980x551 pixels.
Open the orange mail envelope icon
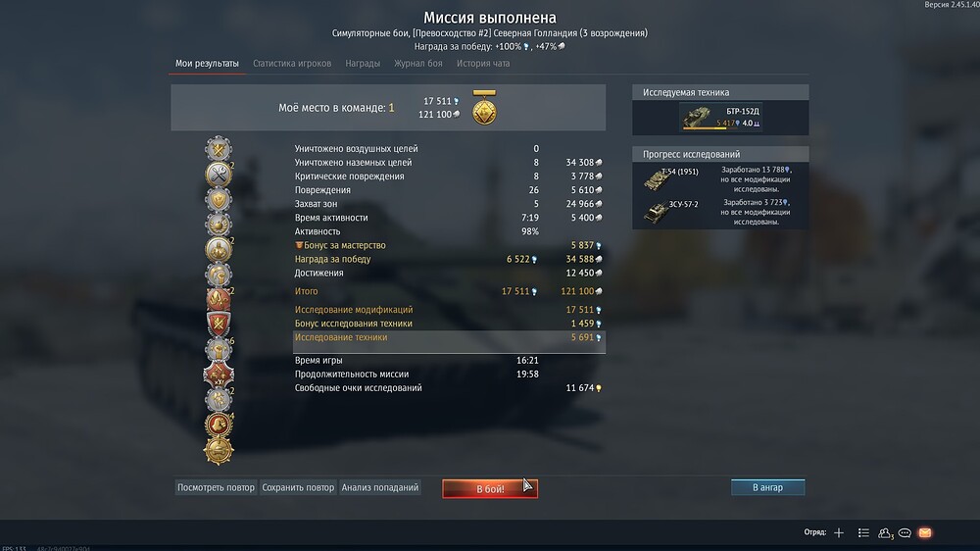(925, 533)
